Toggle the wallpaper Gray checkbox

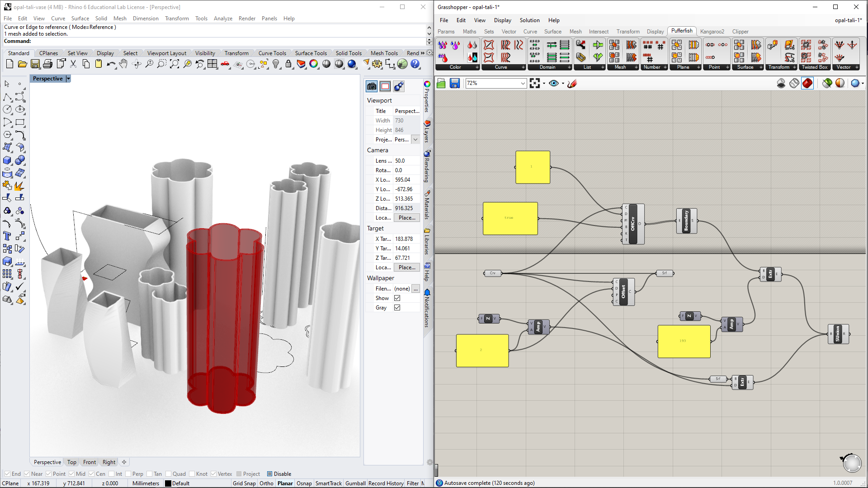click(x=397, y=308)
